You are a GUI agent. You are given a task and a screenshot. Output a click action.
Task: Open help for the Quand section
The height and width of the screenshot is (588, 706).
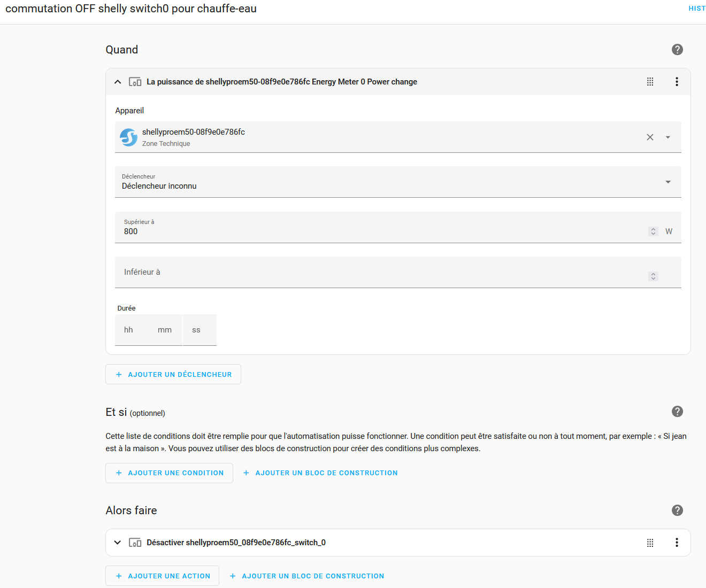coord(677,50)
